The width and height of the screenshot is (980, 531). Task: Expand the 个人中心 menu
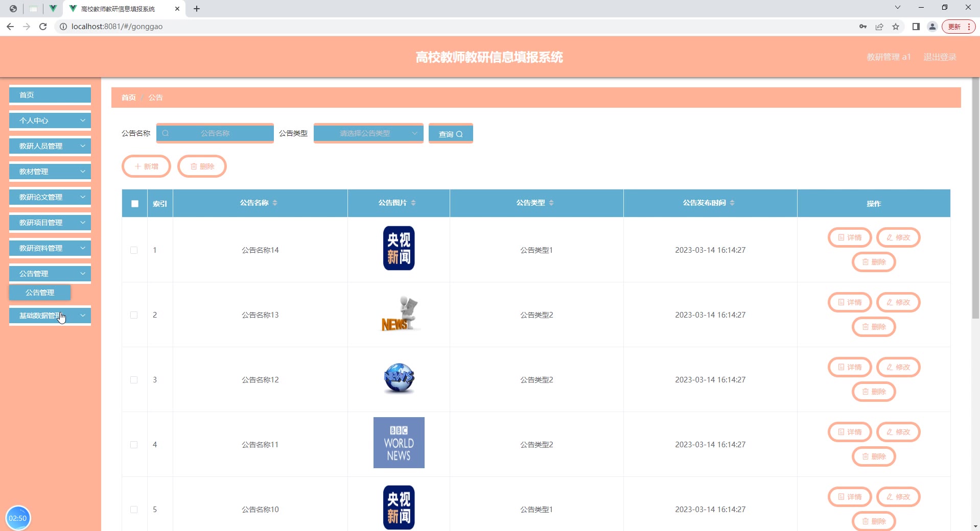point(50,120)
